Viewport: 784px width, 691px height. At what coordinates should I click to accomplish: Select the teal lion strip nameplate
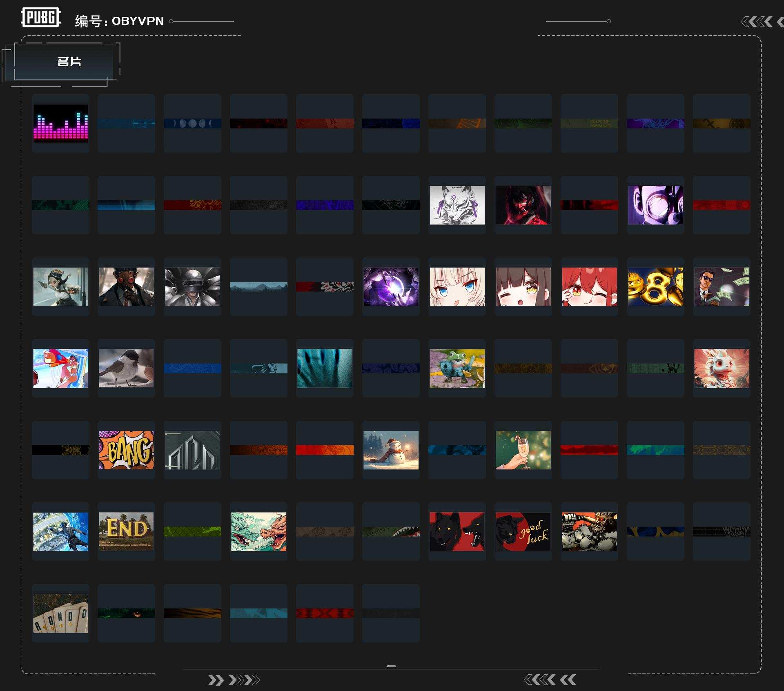pyautogui.click(x=258, y=368)
